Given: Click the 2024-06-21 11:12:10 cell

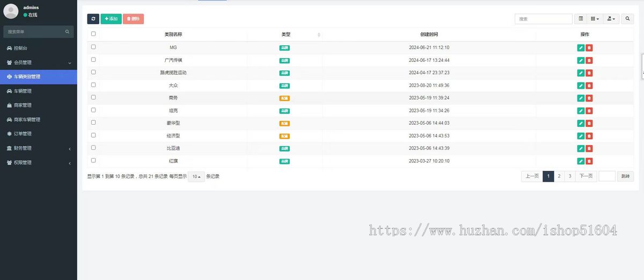Looking at the screenshot, I should [x=429, y=47].
